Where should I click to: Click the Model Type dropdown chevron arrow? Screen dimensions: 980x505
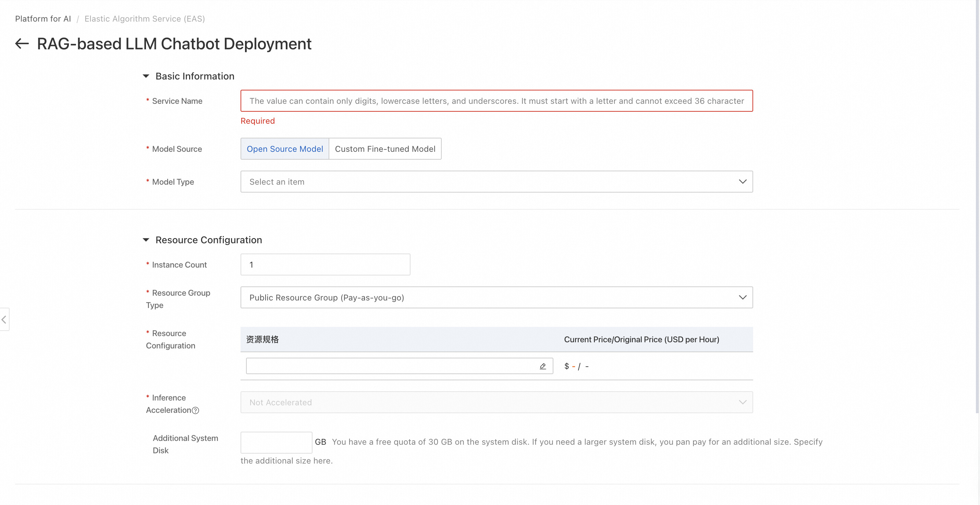click(x=742, y=182)
